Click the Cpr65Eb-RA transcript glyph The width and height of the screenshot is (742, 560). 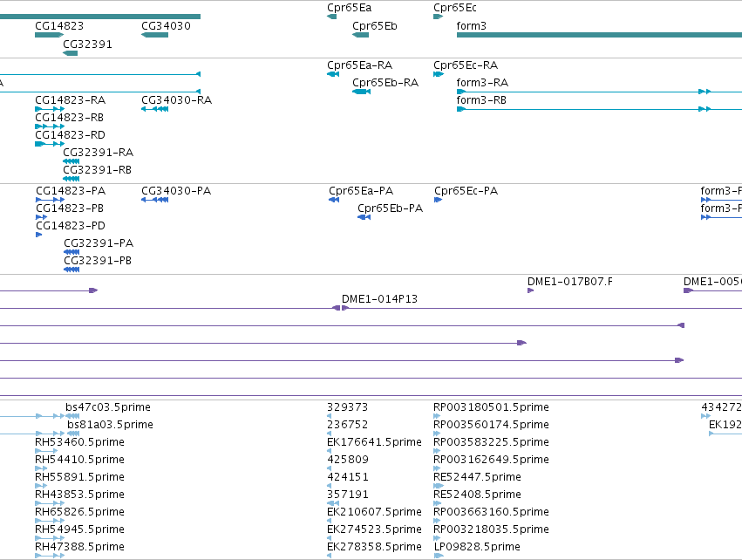tap(362, 92)
